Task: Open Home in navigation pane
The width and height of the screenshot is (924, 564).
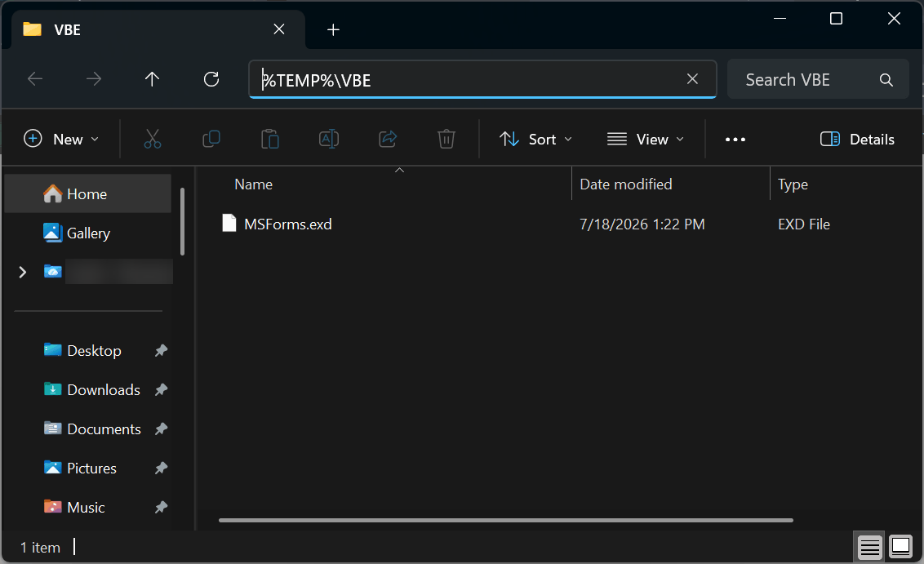Action: coord(88,194)
